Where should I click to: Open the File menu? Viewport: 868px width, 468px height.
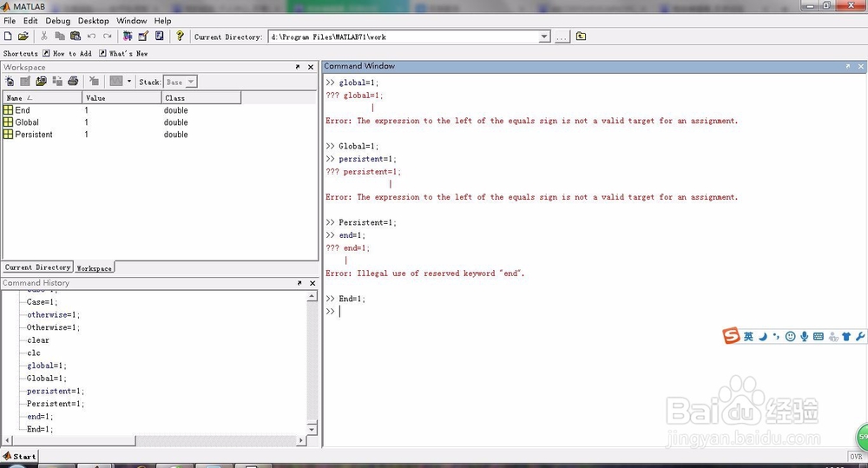point(10,21)
